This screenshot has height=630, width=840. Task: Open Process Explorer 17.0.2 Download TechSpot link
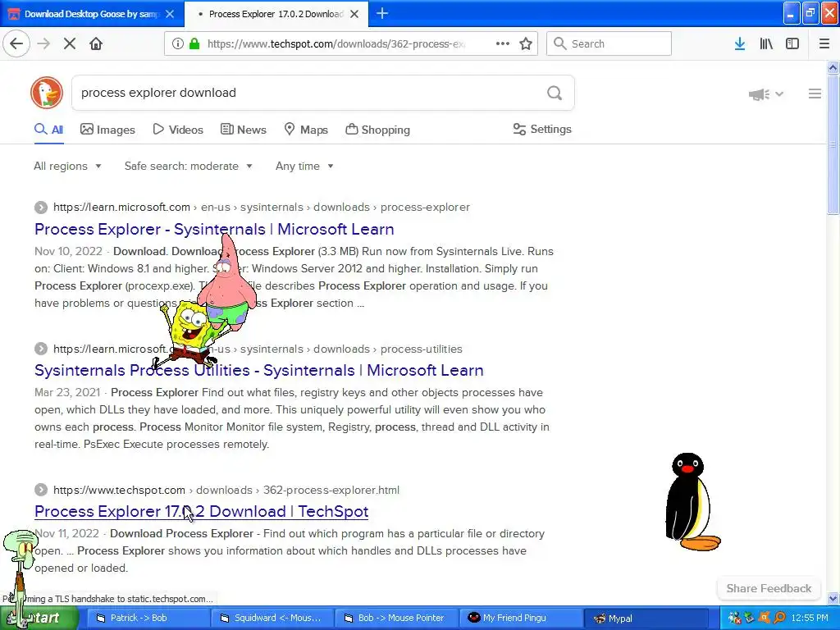tap(202, 512)
